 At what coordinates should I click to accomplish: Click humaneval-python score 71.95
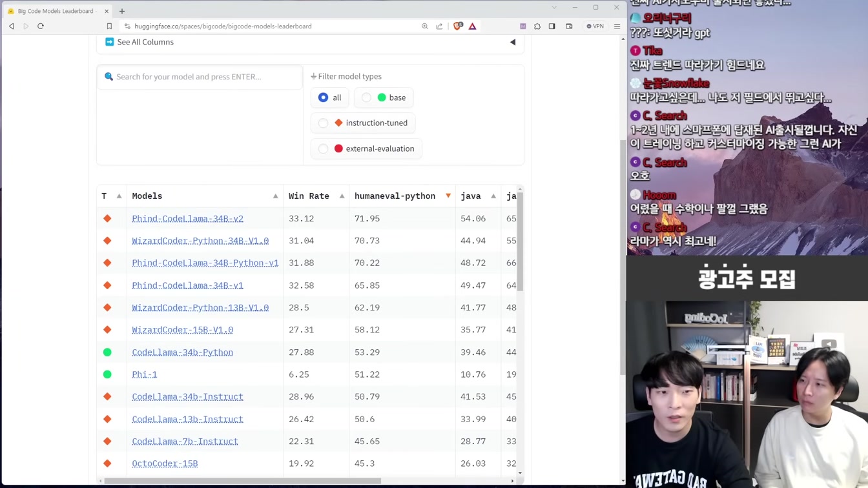click(367, 219)
